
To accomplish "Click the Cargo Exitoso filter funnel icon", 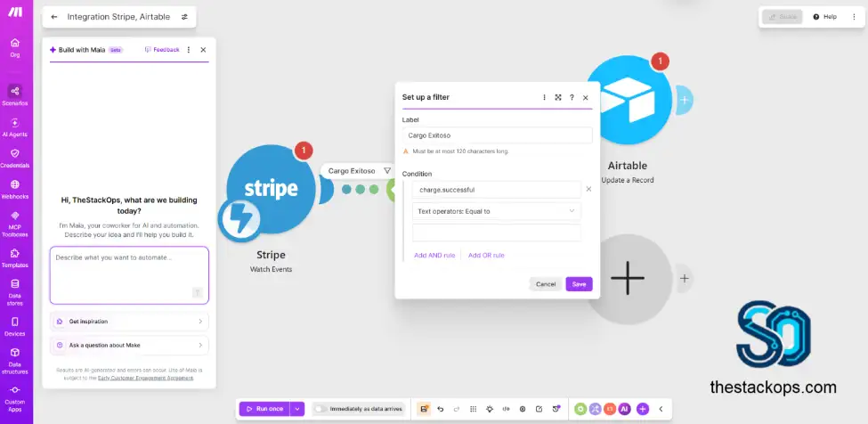I will pos(387,171).
